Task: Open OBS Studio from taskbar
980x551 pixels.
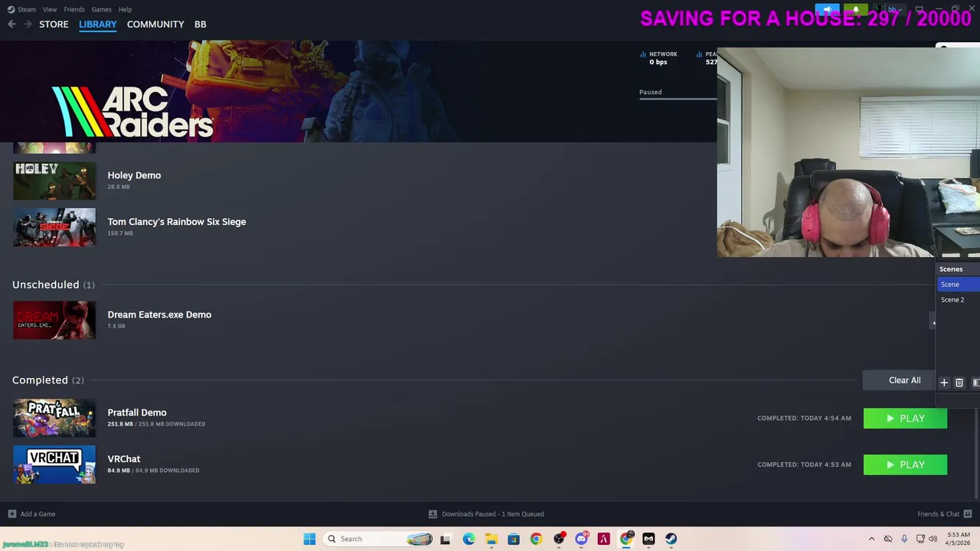Action: point(558,539)
